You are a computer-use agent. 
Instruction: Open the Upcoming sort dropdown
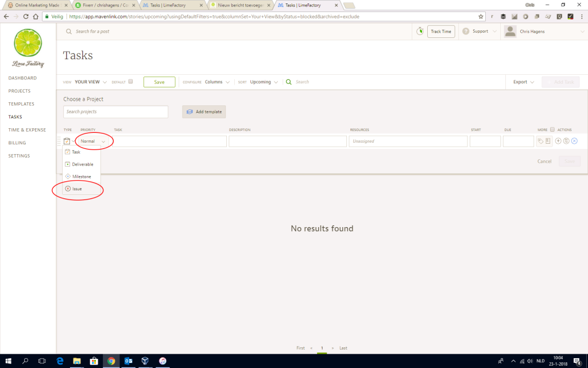264,82
